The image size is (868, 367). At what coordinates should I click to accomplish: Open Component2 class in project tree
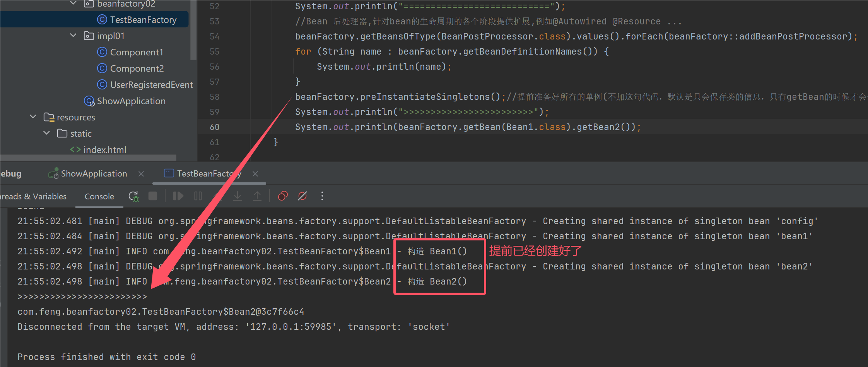pyautogui.click(x=137, y=69)
